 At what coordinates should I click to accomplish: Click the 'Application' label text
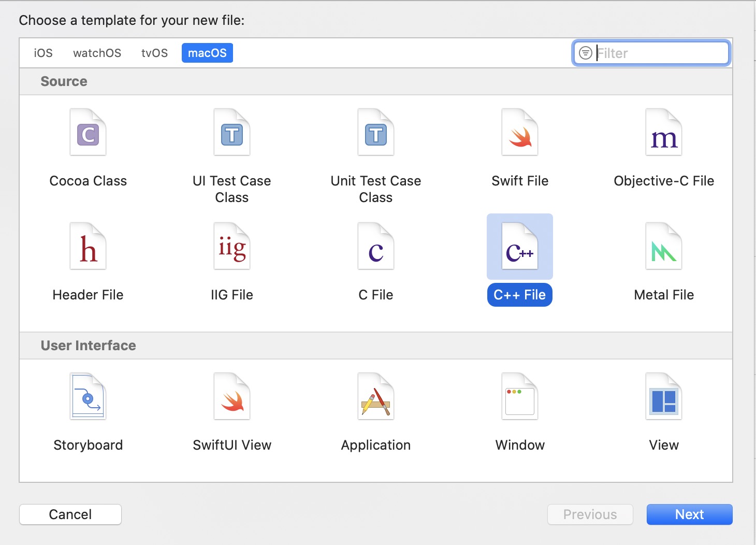tap(376, 445)
